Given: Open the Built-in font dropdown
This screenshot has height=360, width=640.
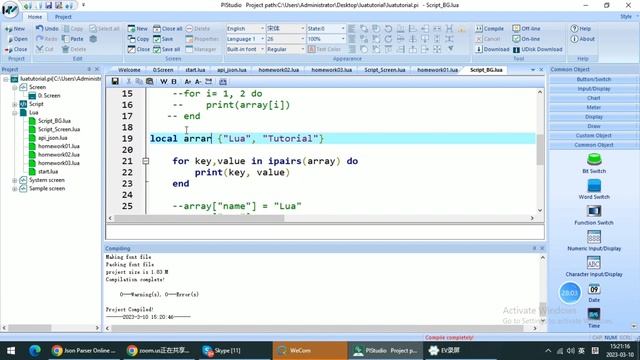Looking at the screenshot, I should [x=245, y=49].
